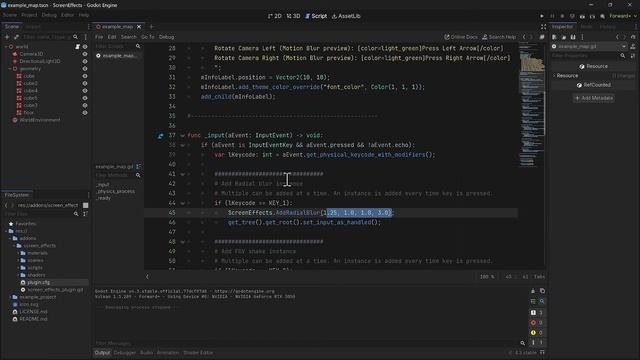Open the Shader Editor bottom panel
This screenshot has width=640, height=360.
(198, 353)
